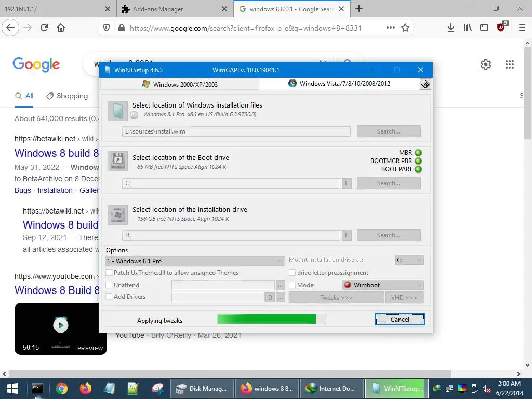Open uBlock Origin extension icon
This screenshot has width=532, height=399.
pos(501,27)
